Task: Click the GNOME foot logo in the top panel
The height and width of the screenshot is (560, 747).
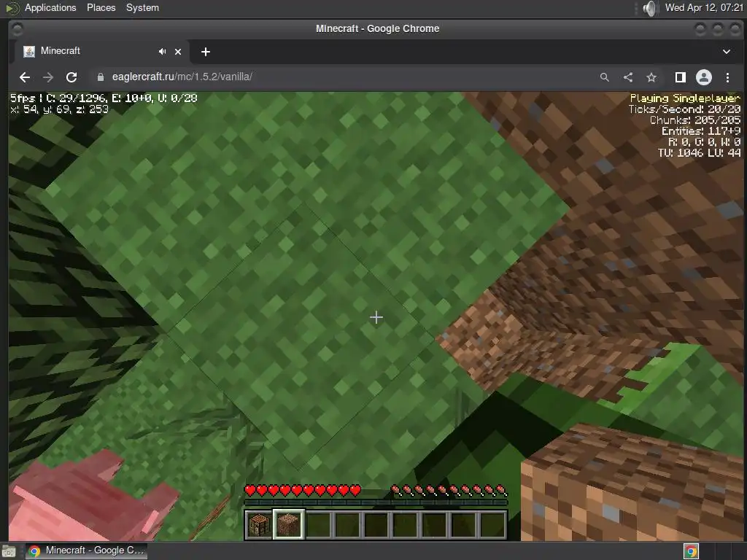Action: (12, 8)
